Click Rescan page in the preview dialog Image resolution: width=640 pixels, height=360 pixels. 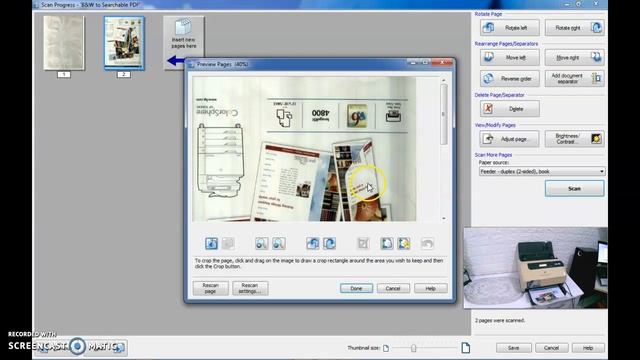pyautogui.click(x=210, y=288)
